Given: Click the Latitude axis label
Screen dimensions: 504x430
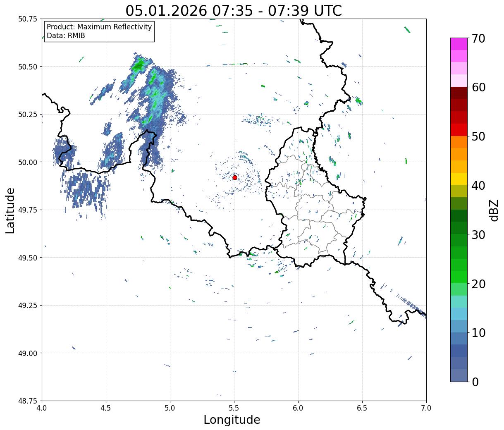Looking at the screenshot, I should click(x=10, y=210).
